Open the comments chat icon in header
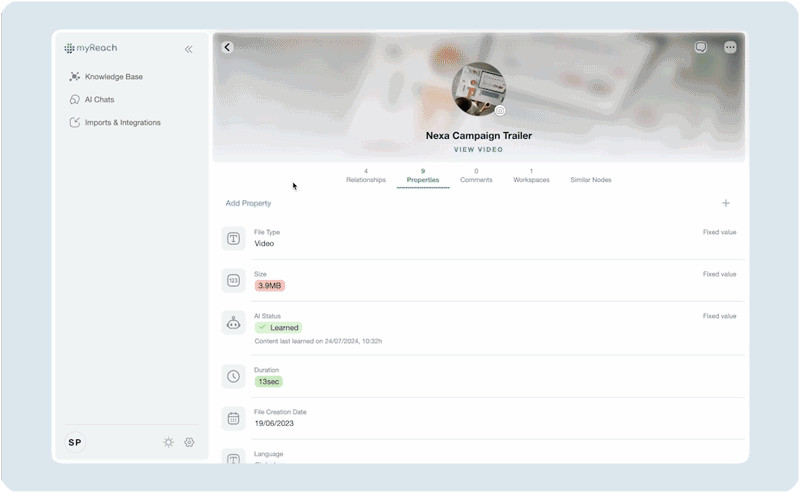This screenshot has width=800, height=492. [x=701, y=47]
